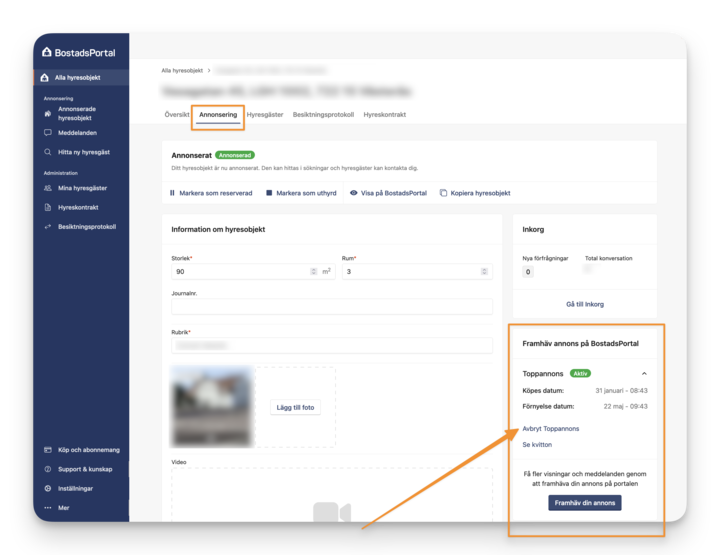Click the eye icon for Visa på BostadsPortal
The image size is (720, 555).
[x=354, y=193]
